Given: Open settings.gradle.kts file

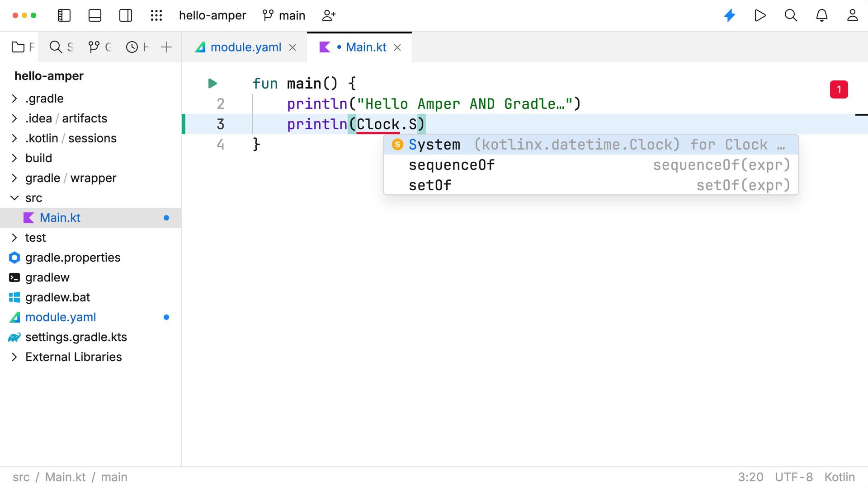Looking at the screenshot, I should point(90,337).
